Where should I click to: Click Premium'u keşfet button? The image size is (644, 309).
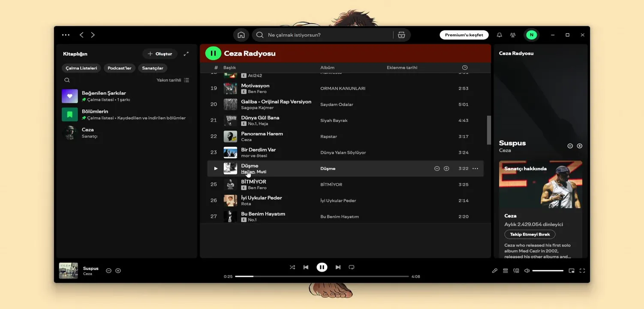(x=464, y=35)
